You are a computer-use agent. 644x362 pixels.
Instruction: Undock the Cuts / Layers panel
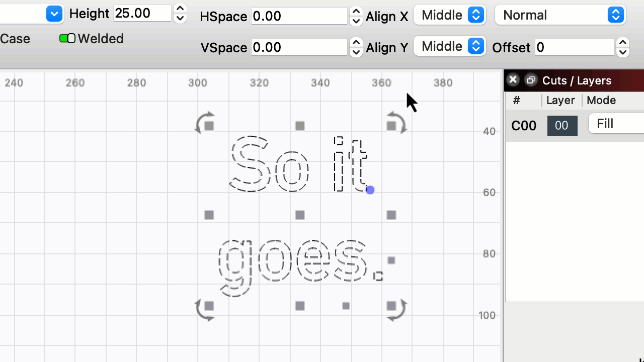coord(531,80)
